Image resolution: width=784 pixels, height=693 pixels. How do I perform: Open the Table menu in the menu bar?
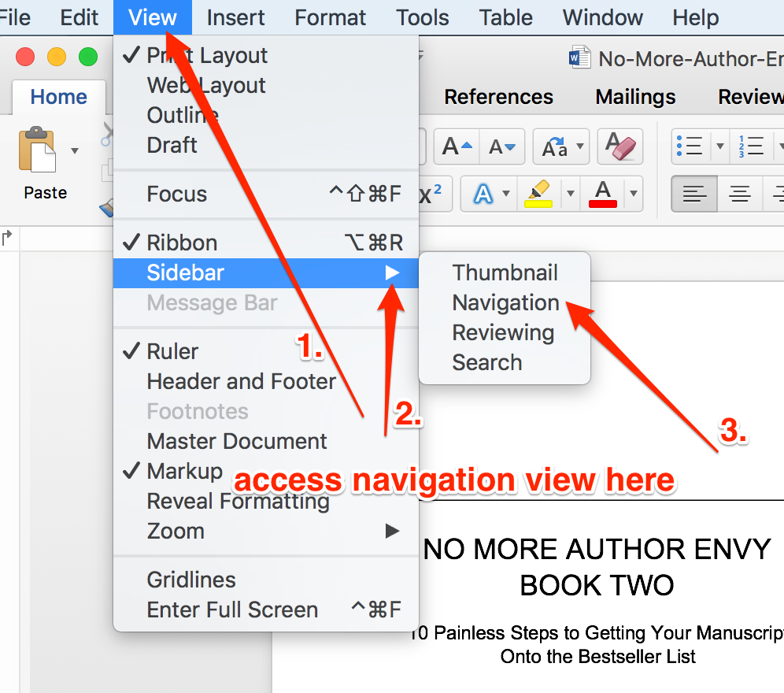(505, 17)
